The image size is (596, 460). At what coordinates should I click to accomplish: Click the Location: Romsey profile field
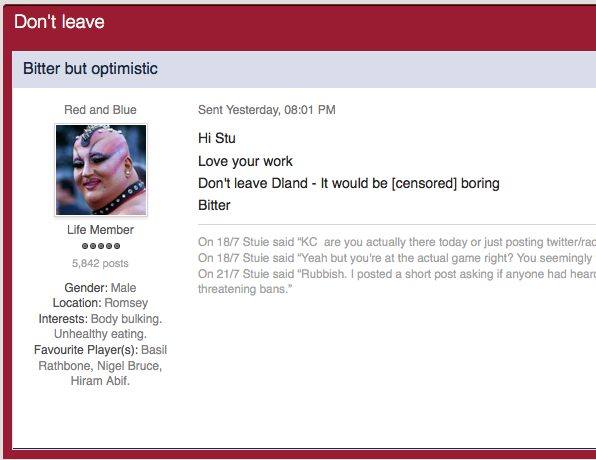click(x=100, y=303)
